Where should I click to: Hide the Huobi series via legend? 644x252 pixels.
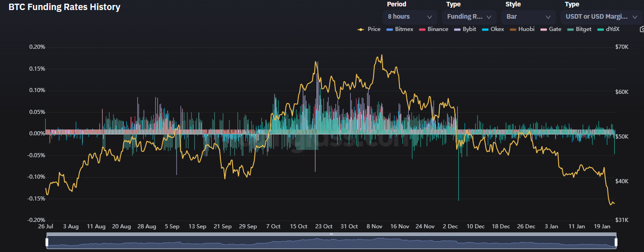click(x=522, y=29)
